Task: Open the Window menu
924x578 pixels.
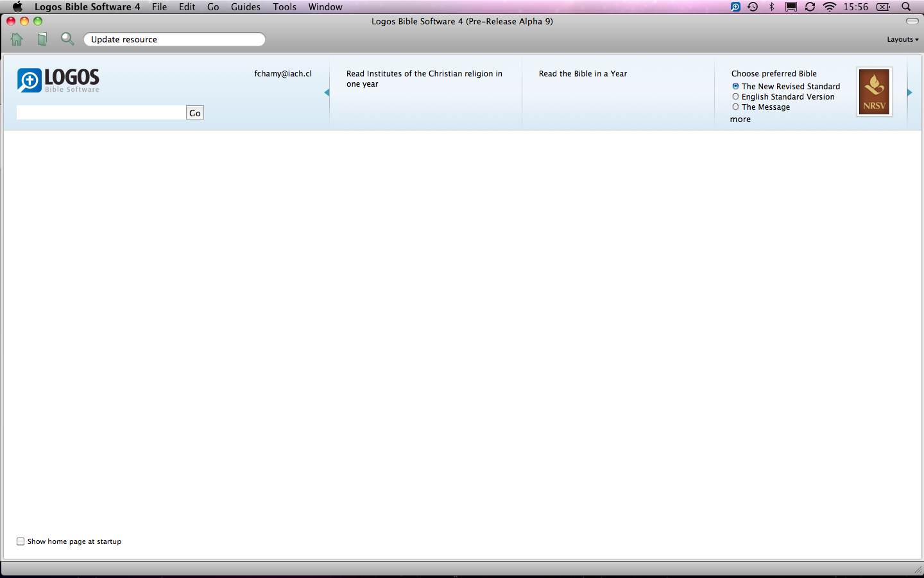Action: (325, 7)
